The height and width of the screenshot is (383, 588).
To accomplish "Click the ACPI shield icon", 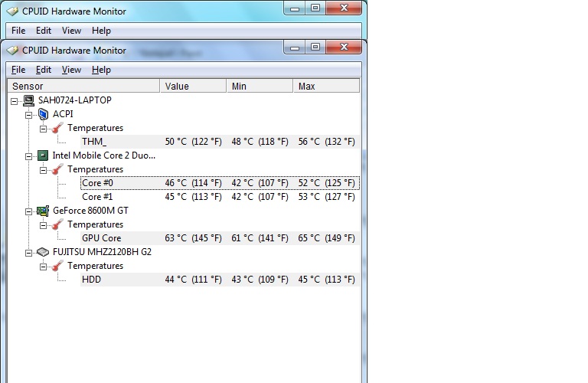I will (x=43, y=114).
